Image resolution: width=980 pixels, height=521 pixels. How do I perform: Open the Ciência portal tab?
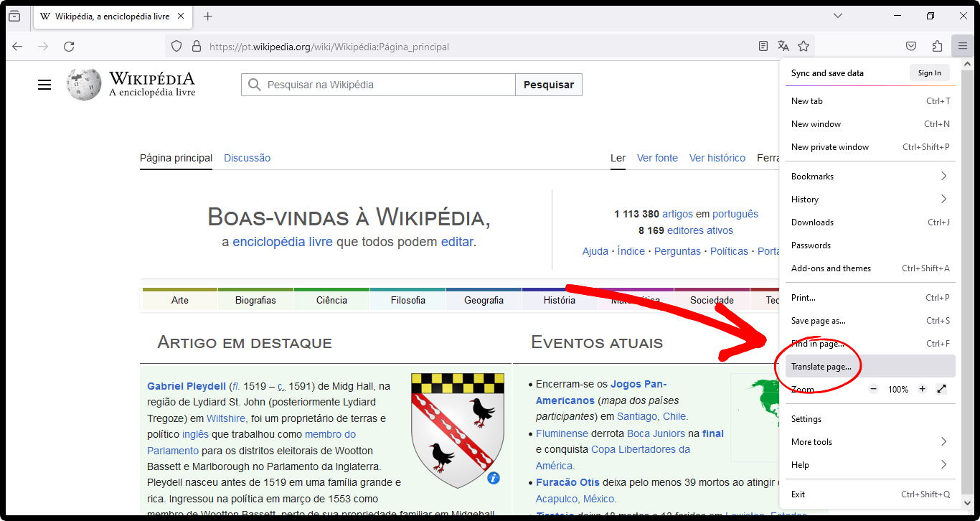coord(331,300)
